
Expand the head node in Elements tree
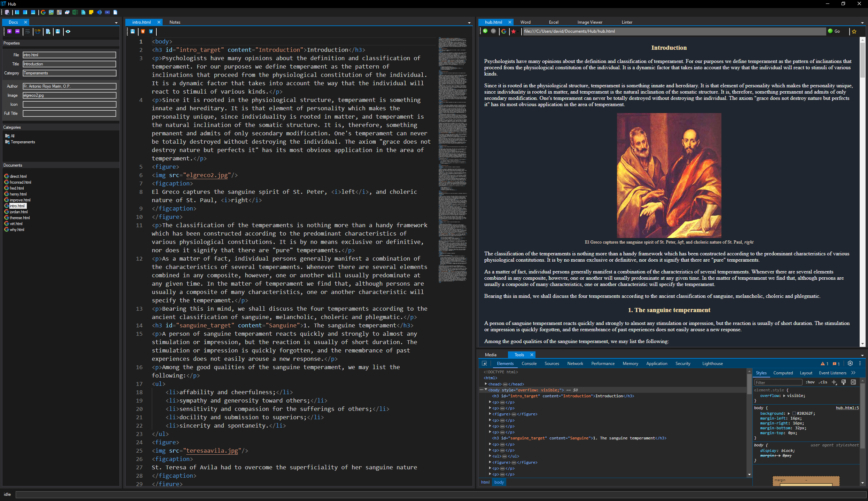click(486, 384)
